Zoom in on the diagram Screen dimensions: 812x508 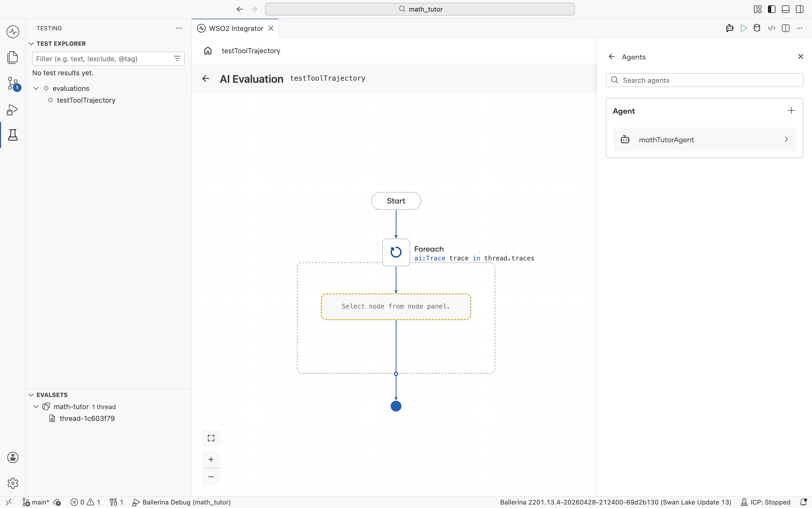[211, 459]
